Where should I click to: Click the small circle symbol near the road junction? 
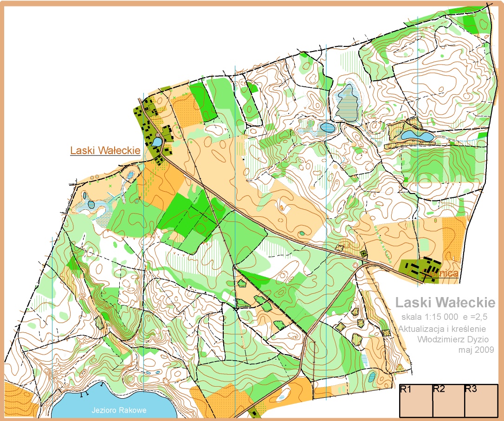356,266
